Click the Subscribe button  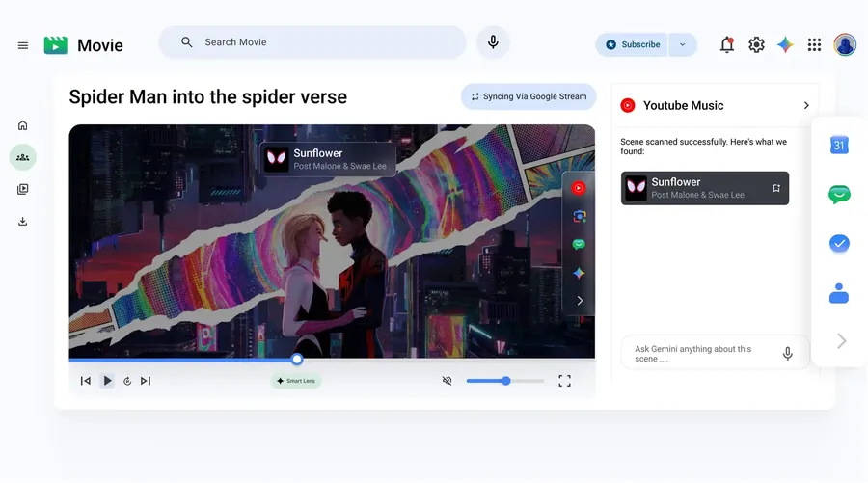[x=632, y=44]
